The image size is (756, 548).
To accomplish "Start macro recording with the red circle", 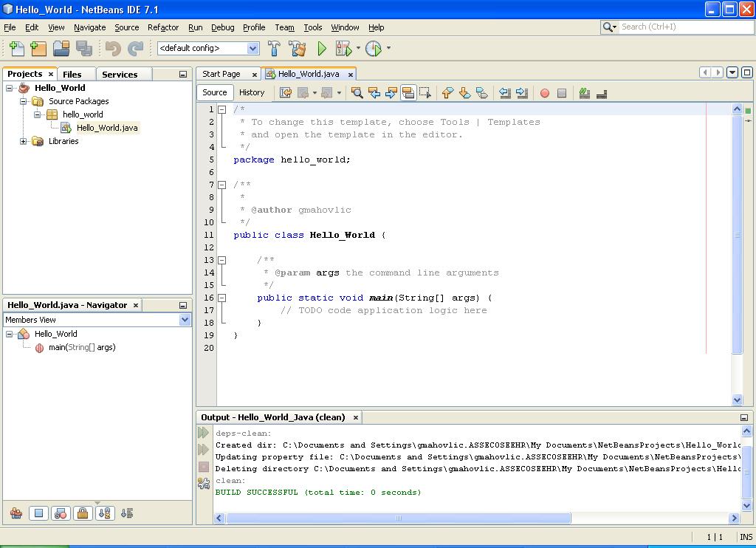I will click(x=545, y=93).
